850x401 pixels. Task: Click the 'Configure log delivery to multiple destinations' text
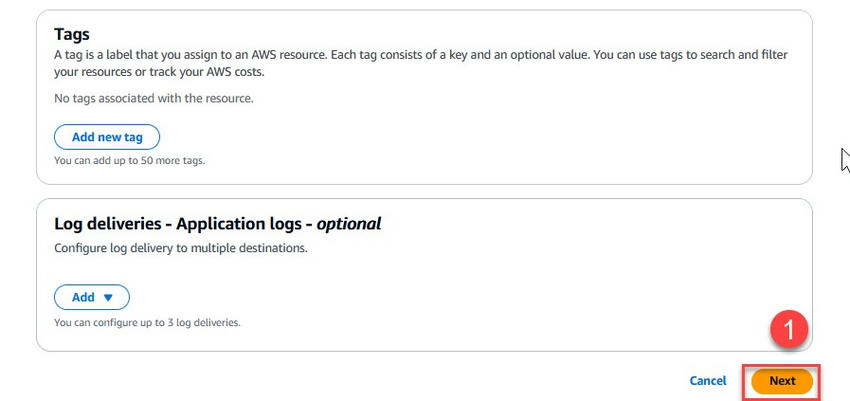(180, 248)
